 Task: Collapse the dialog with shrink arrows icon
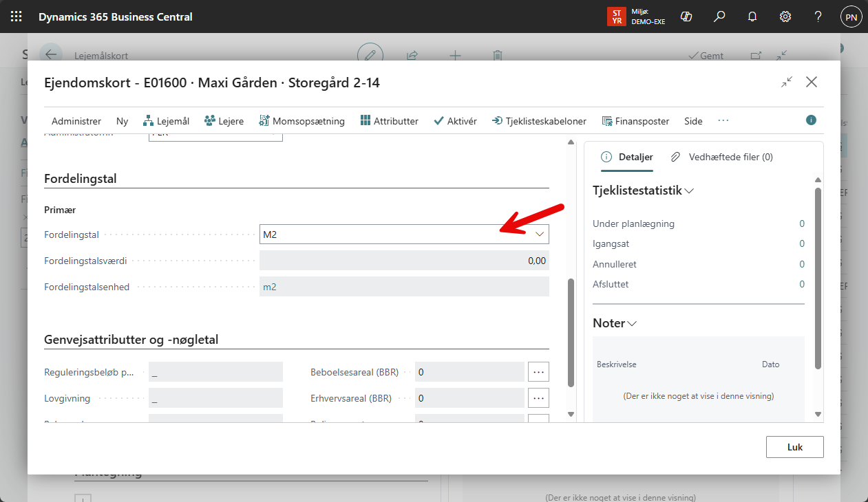coord(787,82)
